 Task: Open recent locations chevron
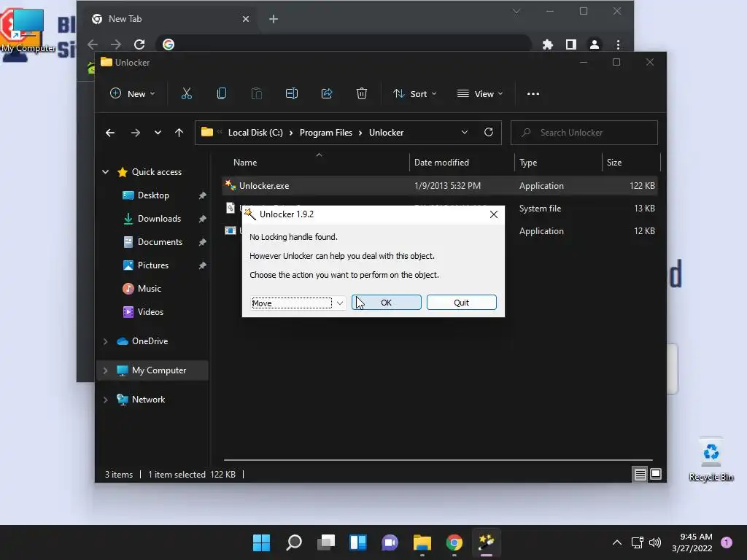tap(158, 133)
